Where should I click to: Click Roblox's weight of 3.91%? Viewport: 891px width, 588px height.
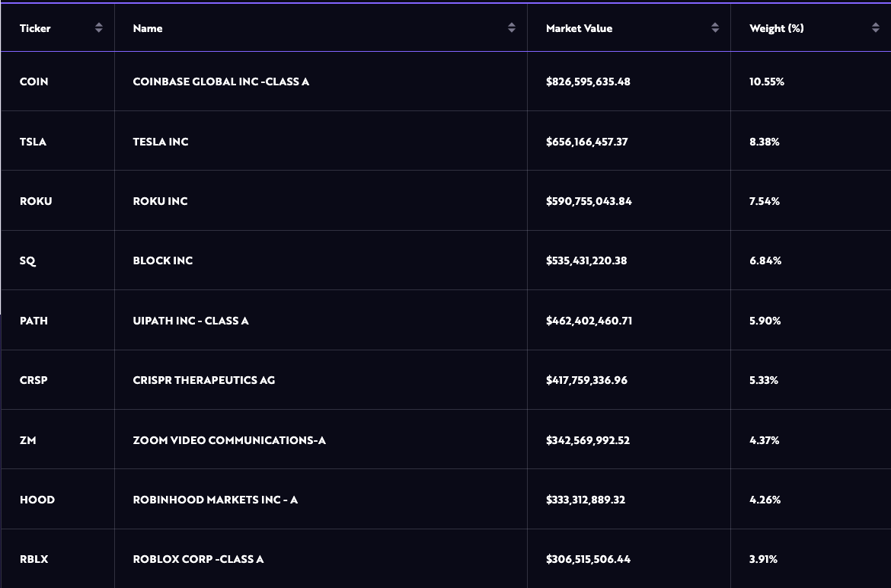(x=762, y=559)
